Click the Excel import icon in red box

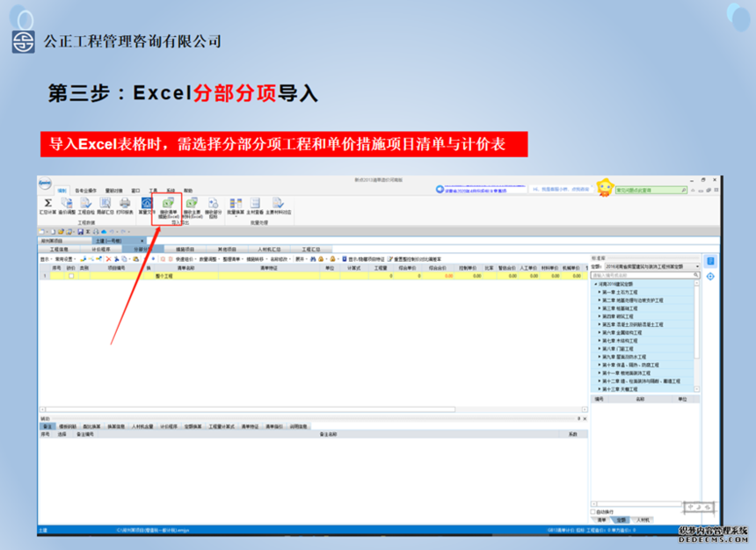tap(168, 203)
